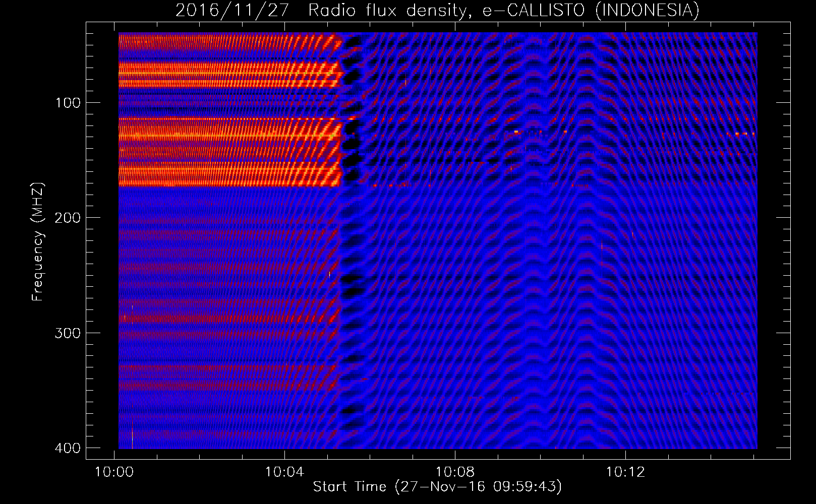This screenshot has width=816, height=504.
Task: Click the plot title '2016/11/27 Radio flux density'
Action: [x=324, y=11]
